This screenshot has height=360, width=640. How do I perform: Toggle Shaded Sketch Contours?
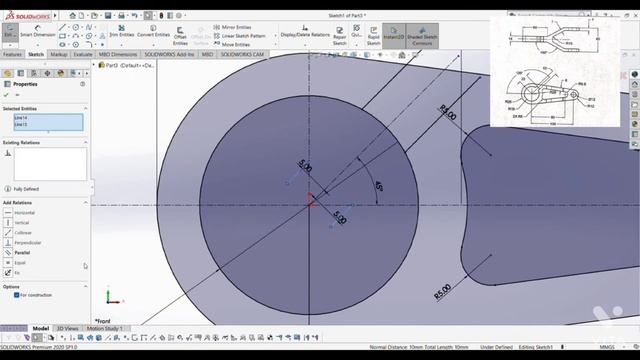[422, 36]
